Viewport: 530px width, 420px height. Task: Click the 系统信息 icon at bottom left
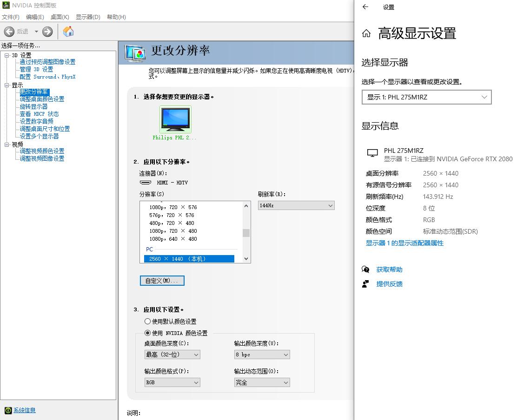(x=8, y=411)
